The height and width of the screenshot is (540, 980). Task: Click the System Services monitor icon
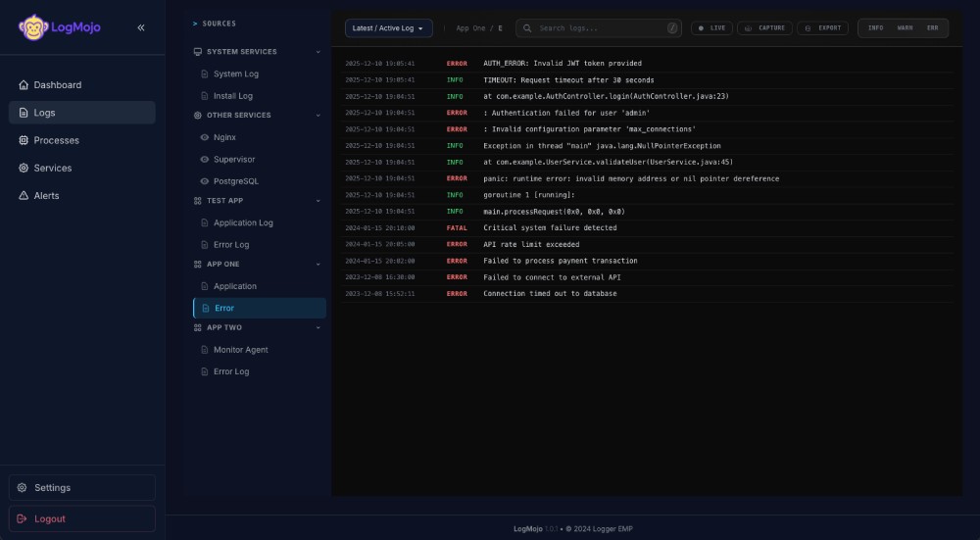tap(198, 52)
